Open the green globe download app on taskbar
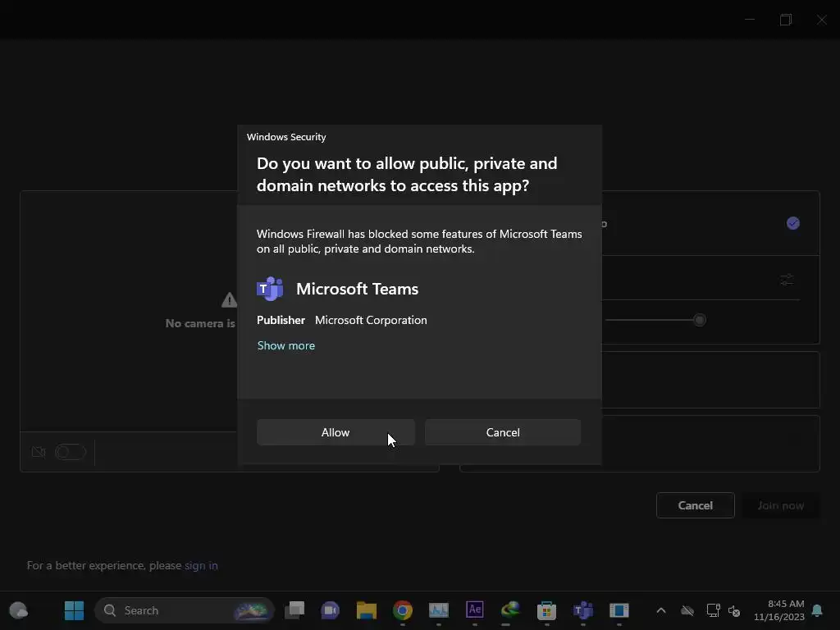The width and height of the screenshot is (840, 630). tap(510, 610)
